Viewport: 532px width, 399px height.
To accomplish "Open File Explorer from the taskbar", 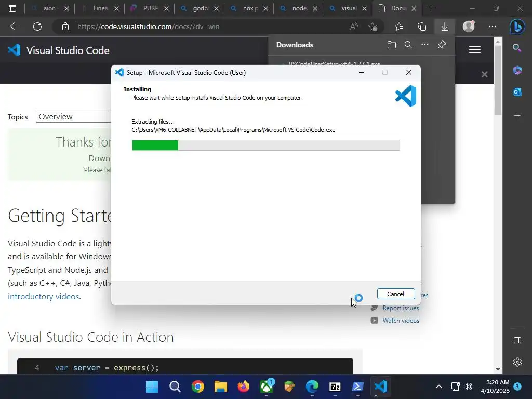I will (x=220, y=387).
